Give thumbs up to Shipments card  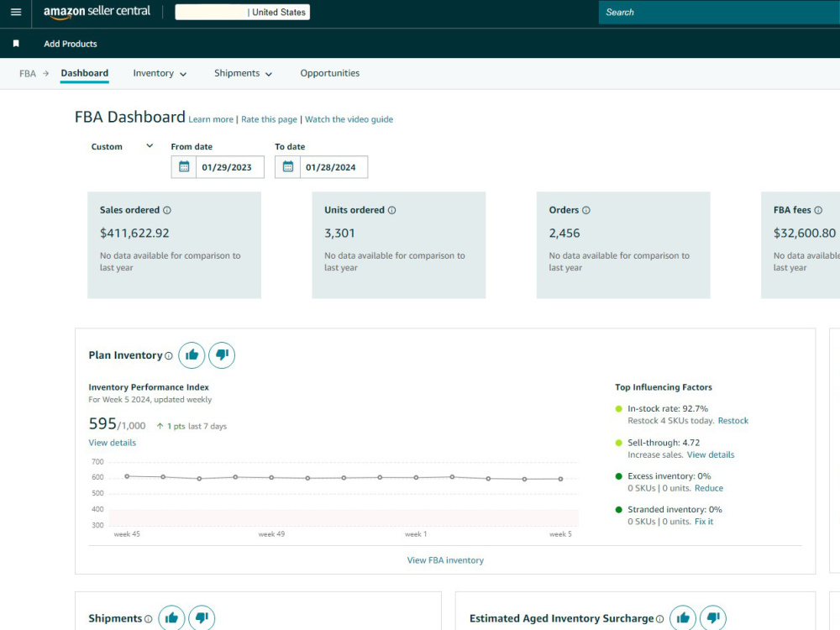click(171, 617)
